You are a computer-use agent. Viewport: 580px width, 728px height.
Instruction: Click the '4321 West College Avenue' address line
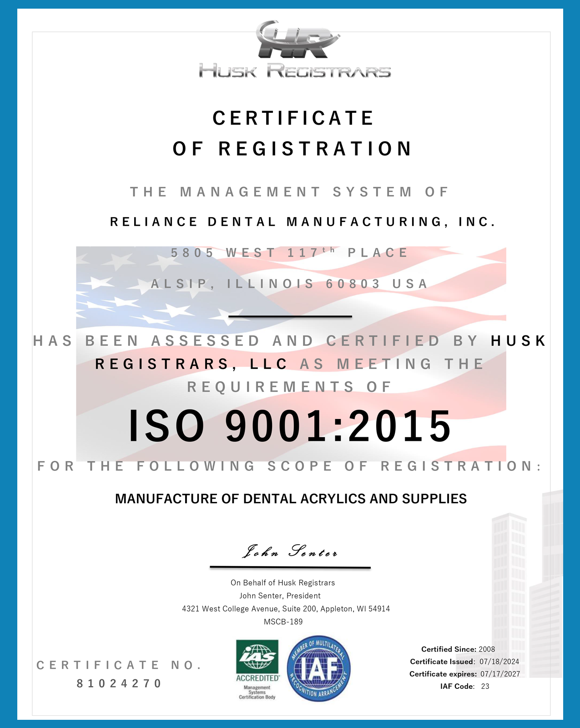pyautogui.click(x=286, y=609)
